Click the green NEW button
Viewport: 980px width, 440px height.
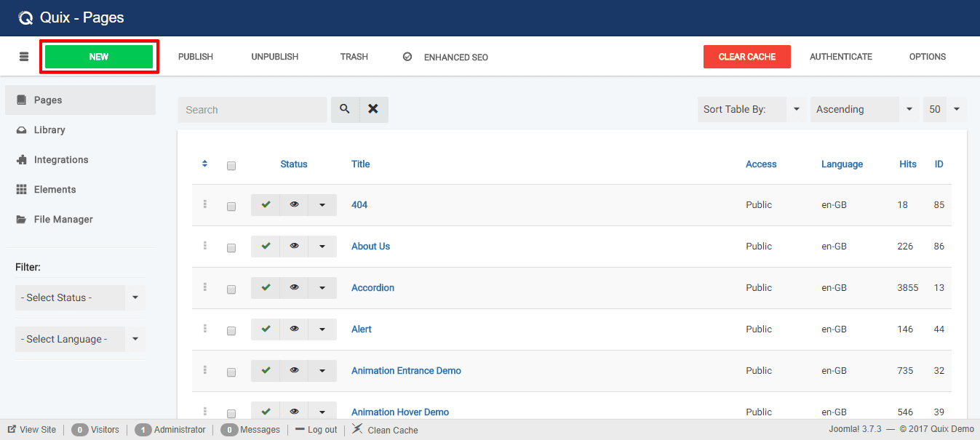point(99,57)
